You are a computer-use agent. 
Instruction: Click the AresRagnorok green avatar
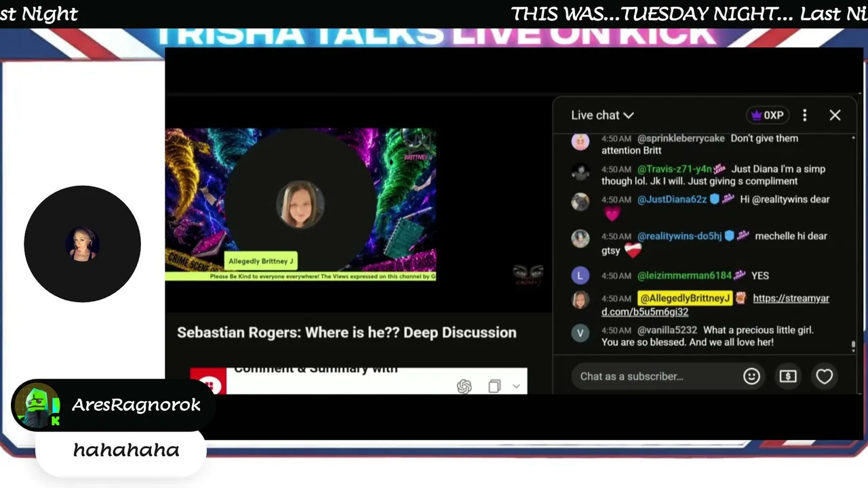37,405
